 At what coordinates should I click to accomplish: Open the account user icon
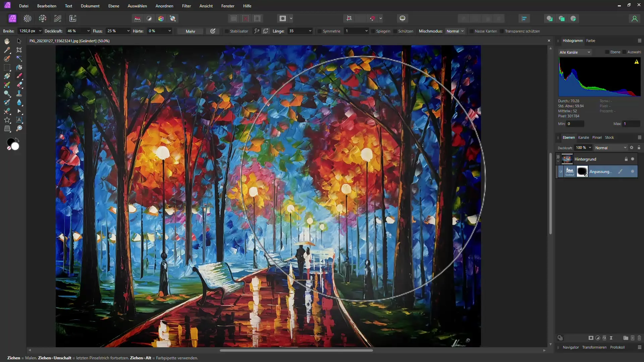(x=634, y=18)
